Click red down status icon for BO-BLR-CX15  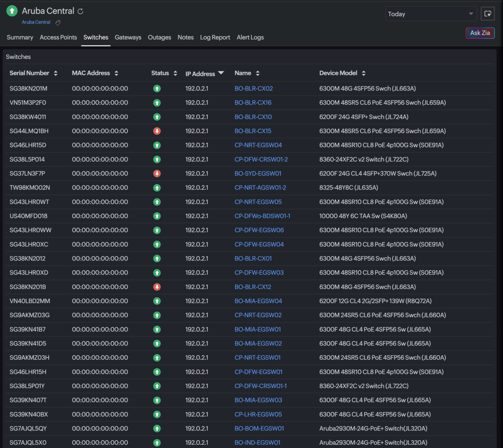tap(157, 131)
